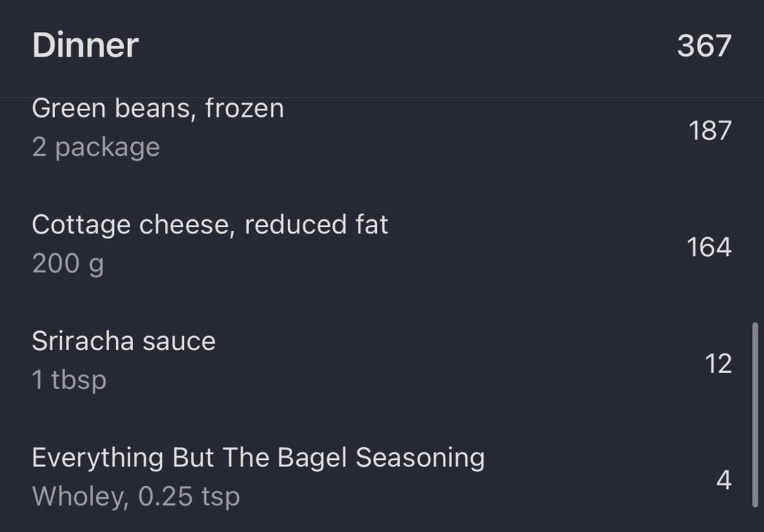Click the word package under Green beans
The width and height of the screenshot is (764, 532).
pyautogui.click(x=108, y=147)
